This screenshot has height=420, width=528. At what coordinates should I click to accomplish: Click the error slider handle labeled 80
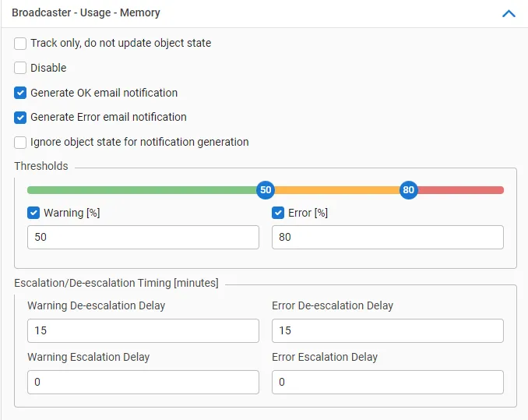click(x=408, y=190)
